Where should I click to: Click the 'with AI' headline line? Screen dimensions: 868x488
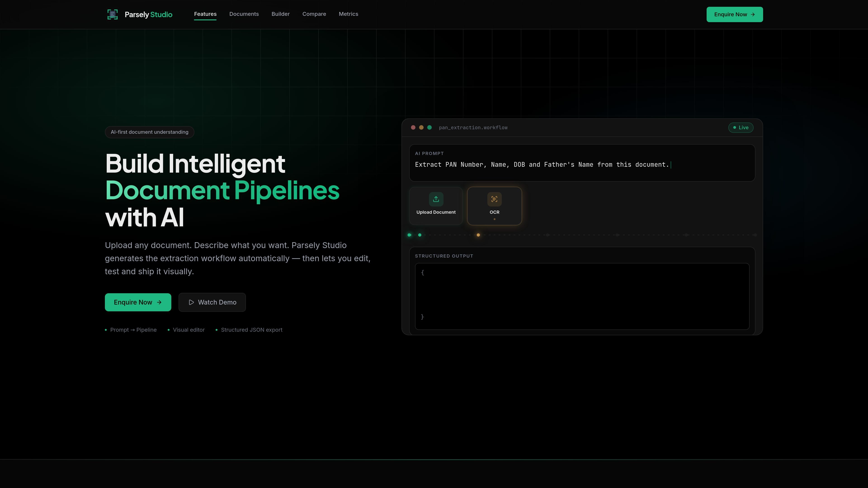(145, 218)
